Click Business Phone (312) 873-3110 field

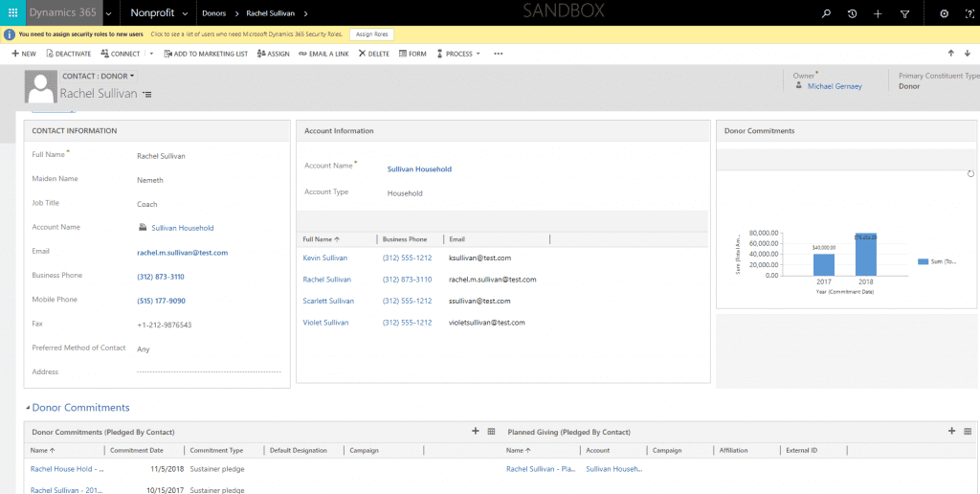coord(161,277)
